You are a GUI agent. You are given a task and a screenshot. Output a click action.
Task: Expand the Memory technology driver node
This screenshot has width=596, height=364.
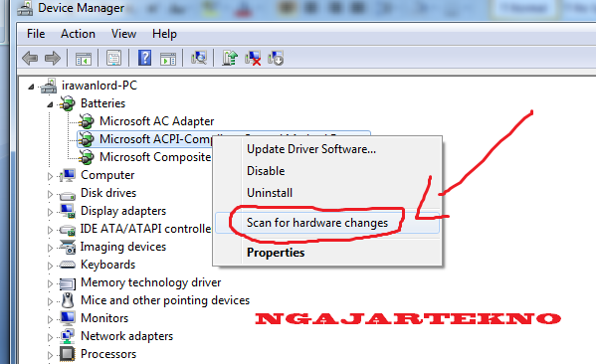click(x=50, y=283)
